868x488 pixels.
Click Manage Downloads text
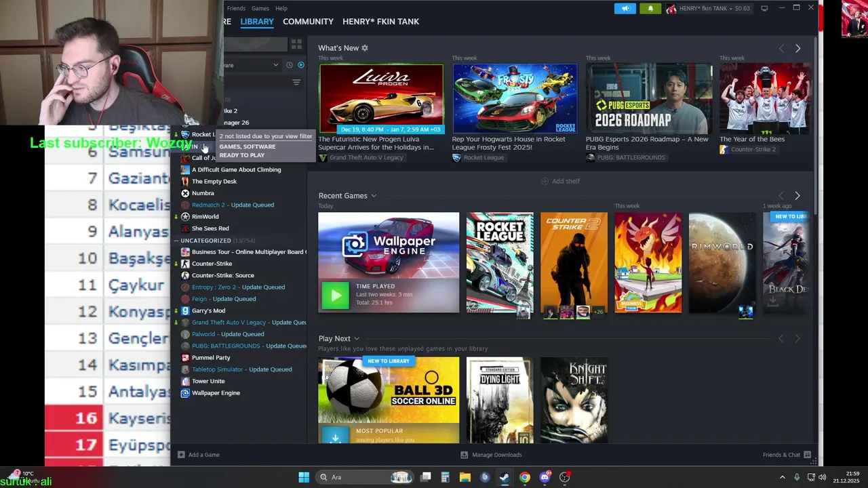click(x=497, y=455)
